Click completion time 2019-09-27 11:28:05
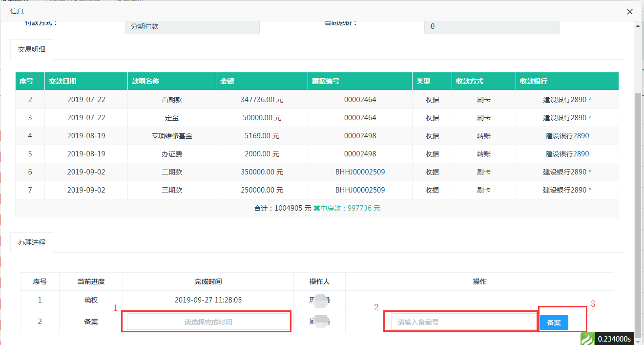644x345 pixels. (x=208, y=300)
